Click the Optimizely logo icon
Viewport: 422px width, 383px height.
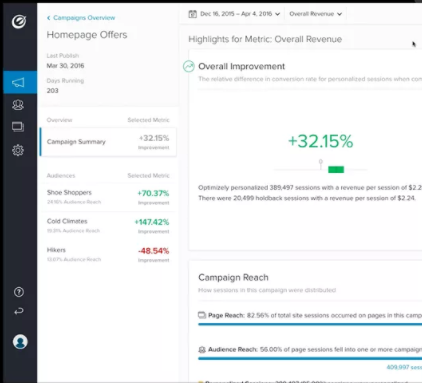click(19, 22)
